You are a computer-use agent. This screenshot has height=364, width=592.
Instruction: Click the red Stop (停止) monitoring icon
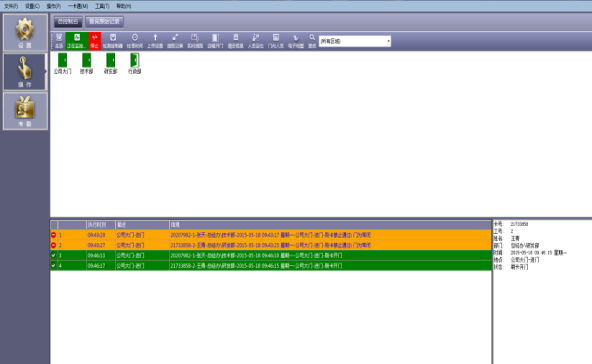[94, 41]
